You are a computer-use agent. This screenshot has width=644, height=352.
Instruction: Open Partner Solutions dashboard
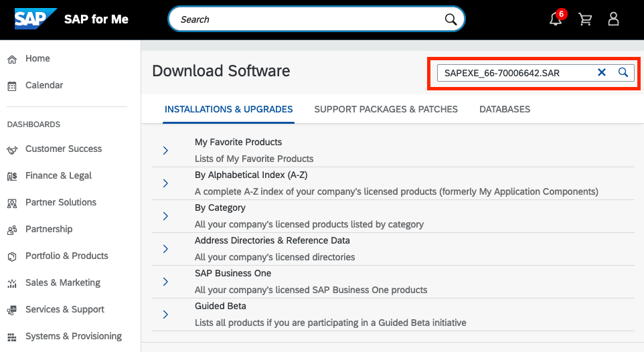coord(61,202)
